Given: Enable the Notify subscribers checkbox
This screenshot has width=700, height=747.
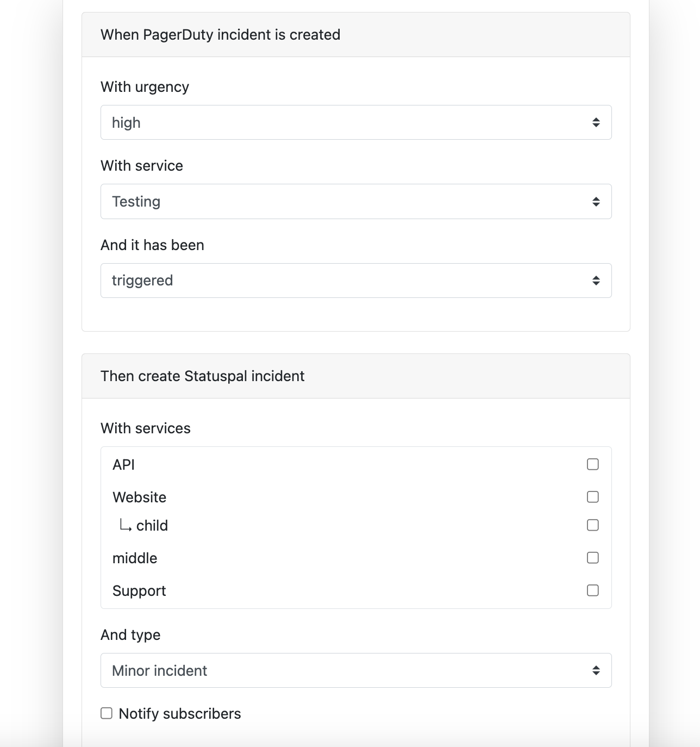Looking at the screenshot, I should tap(107, 713).
